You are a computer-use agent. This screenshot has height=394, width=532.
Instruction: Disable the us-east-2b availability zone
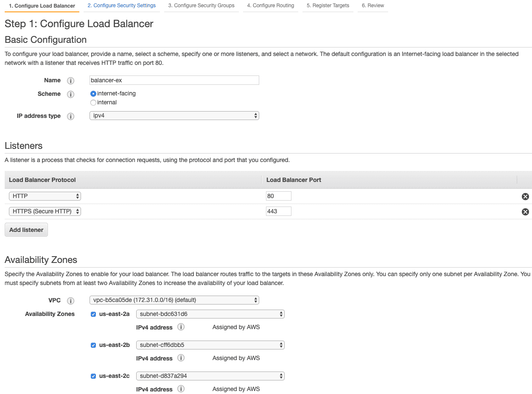93,345
